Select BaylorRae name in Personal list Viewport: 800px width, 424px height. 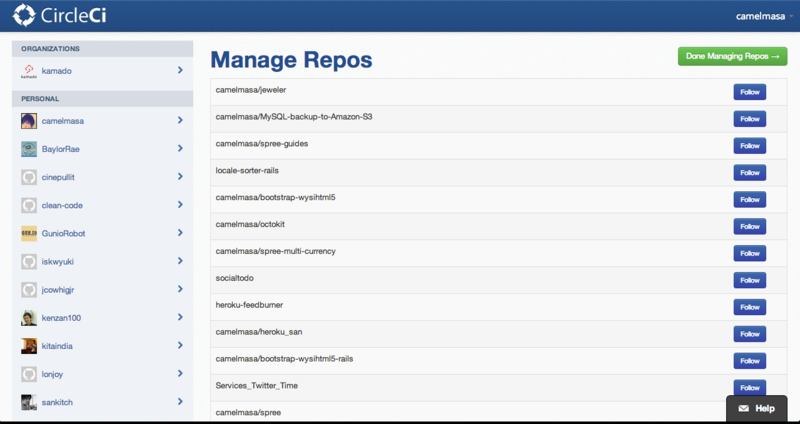[61, 149]
